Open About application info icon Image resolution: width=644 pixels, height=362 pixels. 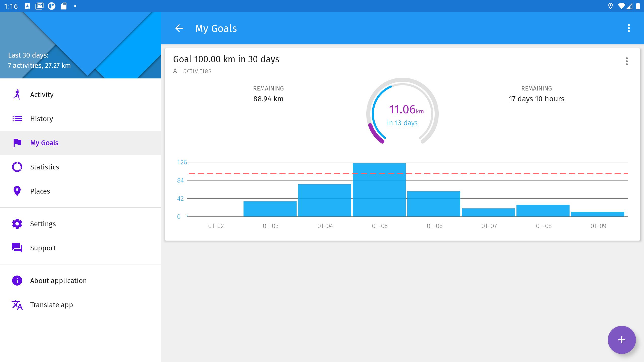click(17, 281)
